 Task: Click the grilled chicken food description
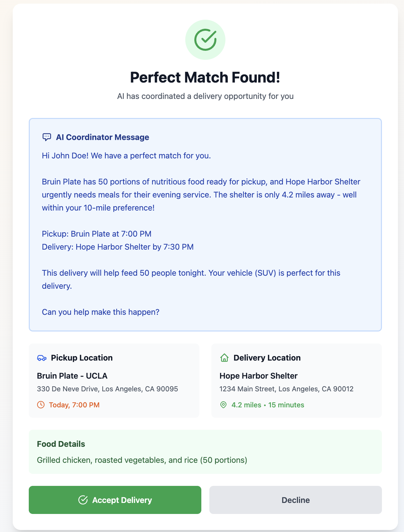[142, 460]
